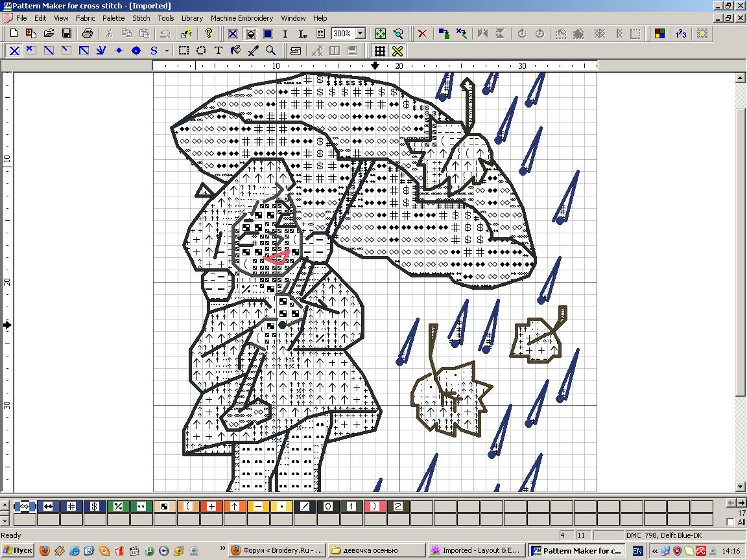Switch to Форум Broidery.Ru taskbar window
The height and width of the screenshot is (560, 747).
(278, 550)
